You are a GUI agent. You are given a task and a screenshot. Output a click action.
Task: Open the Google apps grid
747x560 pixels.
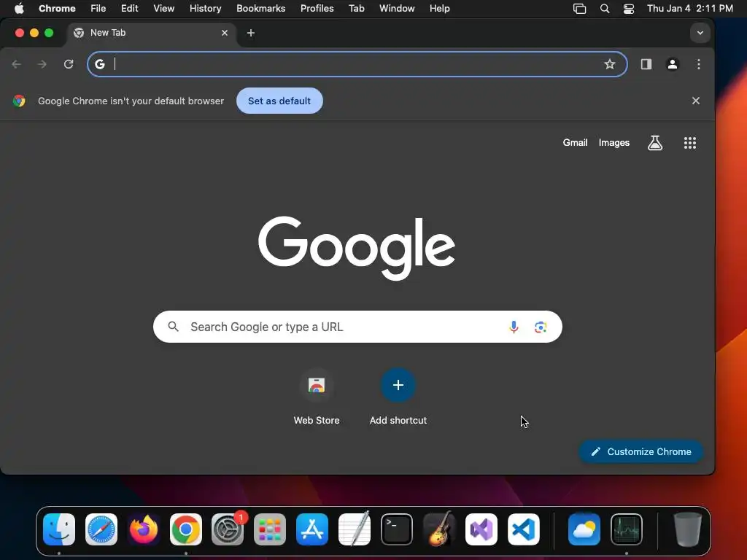690,142
